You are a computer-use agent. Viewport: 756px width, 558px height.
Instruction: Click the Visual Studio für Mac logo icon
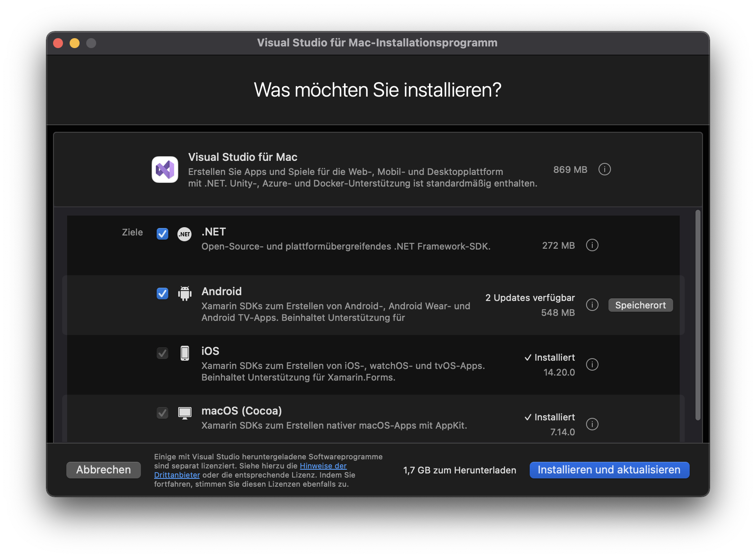[165, 170]
